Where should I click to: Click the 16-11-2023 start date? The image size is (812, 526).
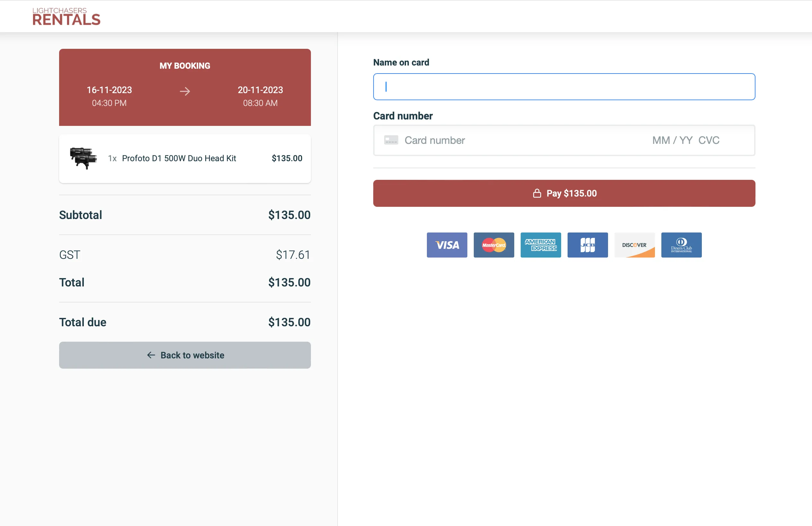coord(109,90)
